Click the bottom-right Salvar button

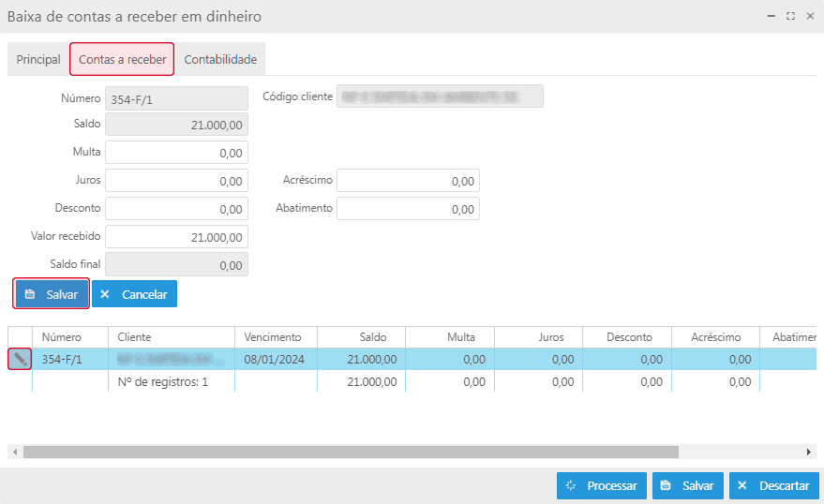pos(687,486)
